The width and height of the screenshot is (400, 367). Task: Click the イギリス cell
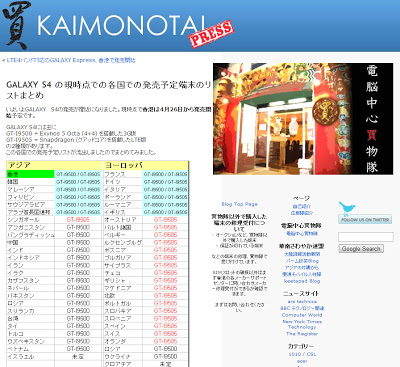coord(123,212)
